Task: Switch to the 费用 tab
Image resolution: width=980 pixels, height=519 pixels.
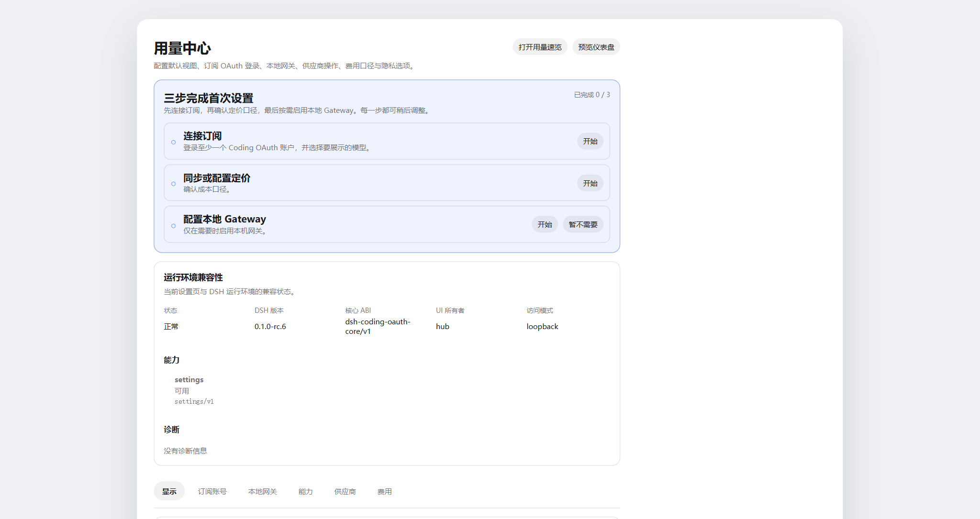Action: (x=384, y=491)
